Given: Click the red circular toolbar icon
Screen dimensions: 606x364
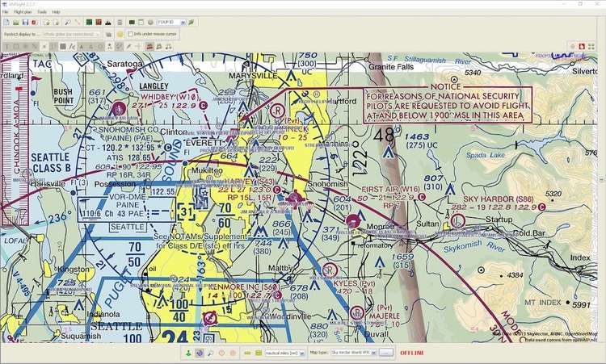Looking at the screenshot, I should [34, 23].
